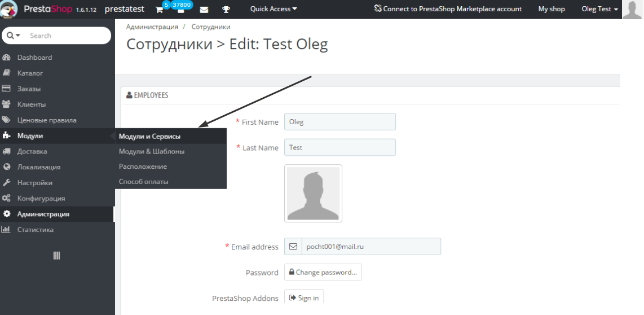Open the search type dropdown magnifier
The width and height of the screenshot is (644, 315).
coord(14,36)
